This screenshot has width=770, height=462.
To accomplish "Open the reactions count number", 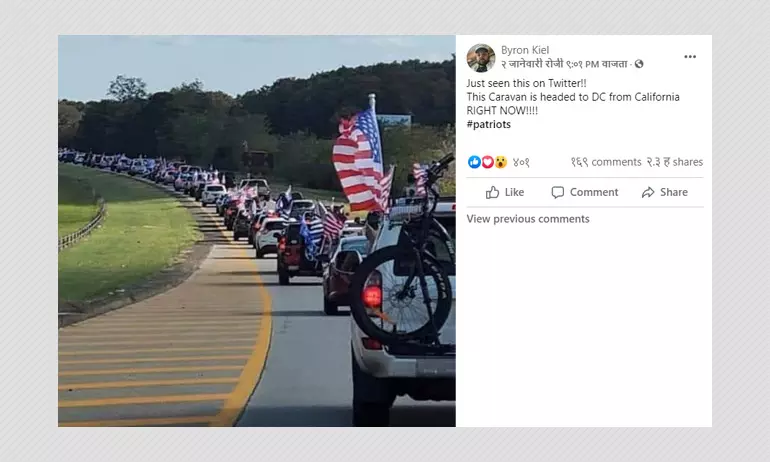I will [x=521, y=162].
